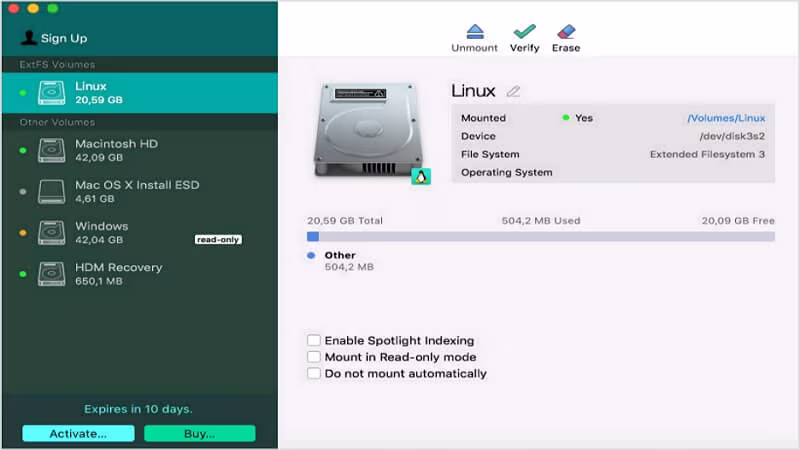800x450 pixels.
Task: Select the Windows read-only volume
Action: point(140,233)
